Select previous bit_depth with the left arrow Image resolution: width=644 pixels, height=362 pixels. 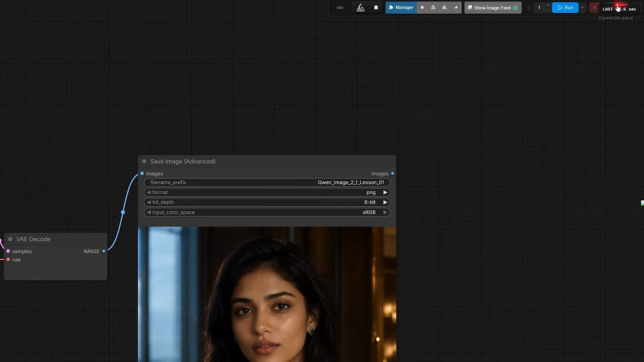pos(149,202)
